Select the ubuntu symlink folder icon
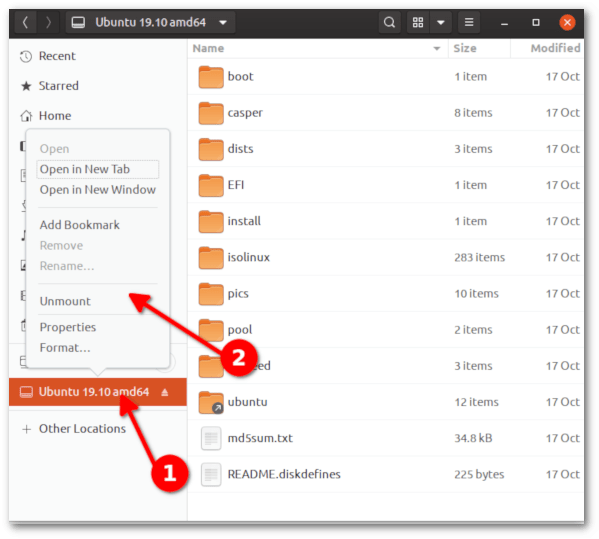The image size is (599, 539). (211, 402)
